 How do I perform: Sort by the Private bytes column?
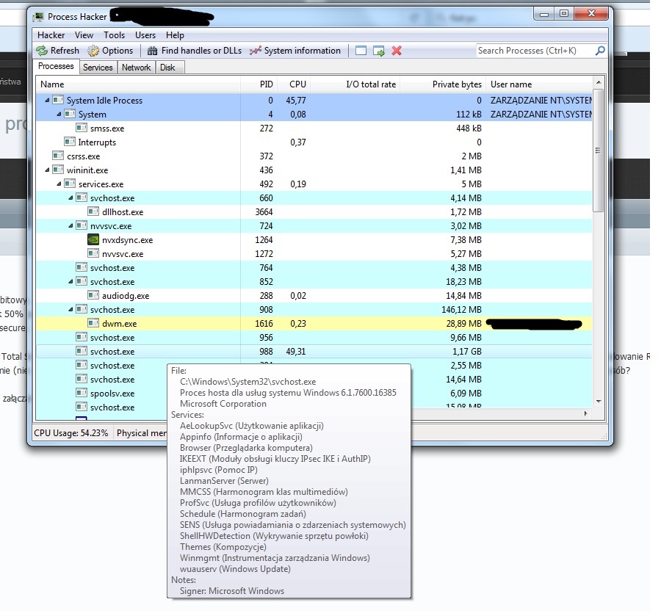pyautogui.click(x=443, y=84)
